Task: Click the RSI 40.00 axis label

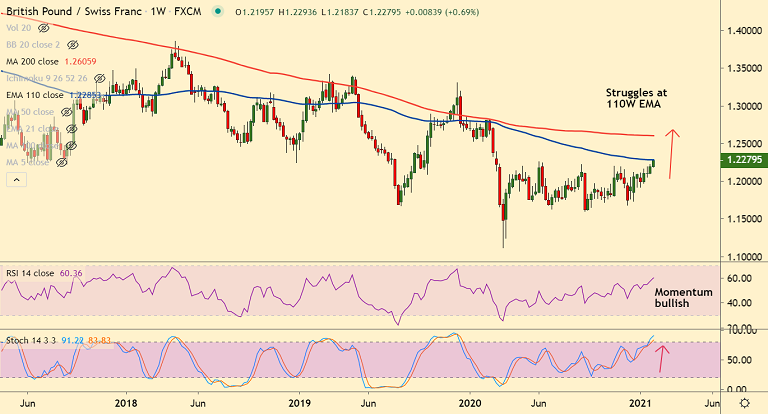Action: point(740,303)
